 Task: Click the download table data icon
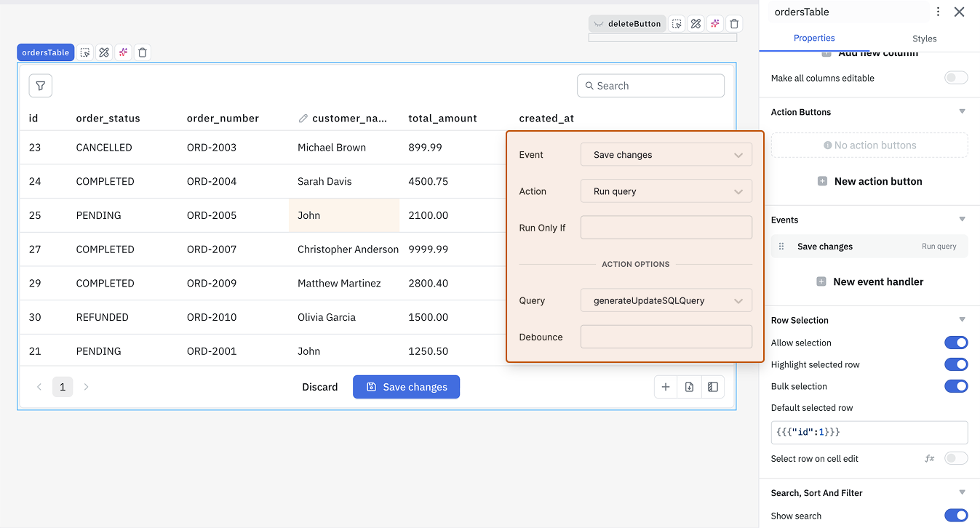click(x=689, y=387)
